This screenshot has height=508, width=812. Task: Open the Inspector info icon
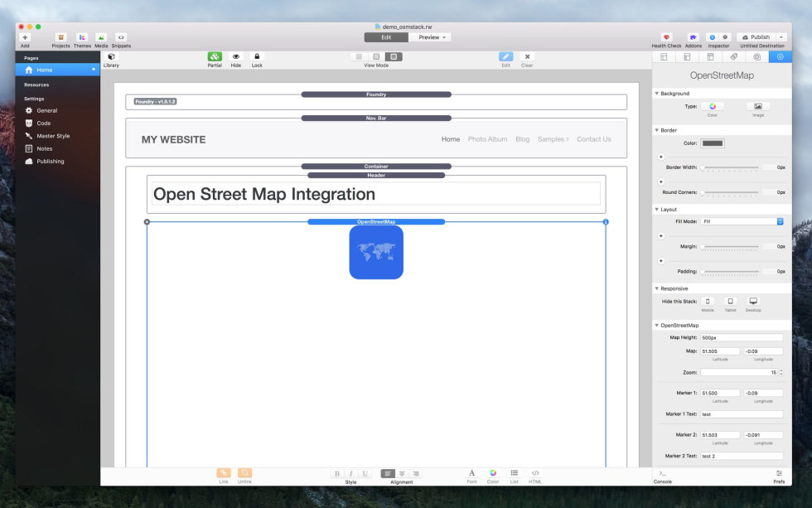712,37
